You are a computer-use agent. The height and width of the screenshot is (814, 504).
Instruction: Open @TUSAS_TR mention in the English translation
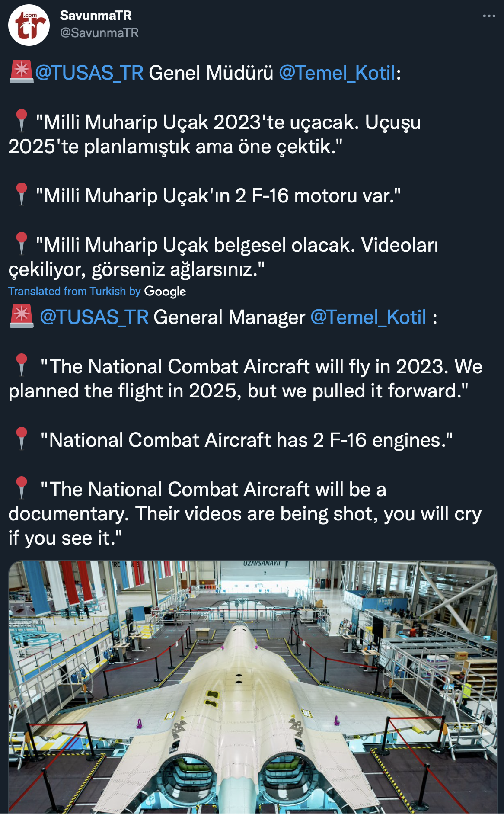(94, 317)
